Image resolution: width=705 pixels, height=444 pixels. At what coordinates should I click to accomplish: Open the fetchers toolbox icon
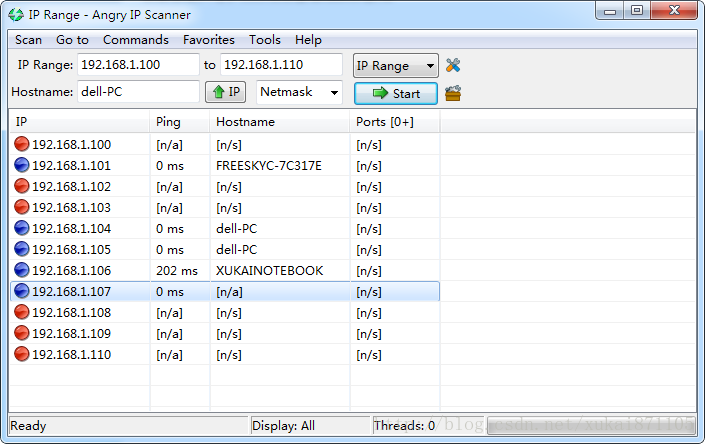pos(453,93)
